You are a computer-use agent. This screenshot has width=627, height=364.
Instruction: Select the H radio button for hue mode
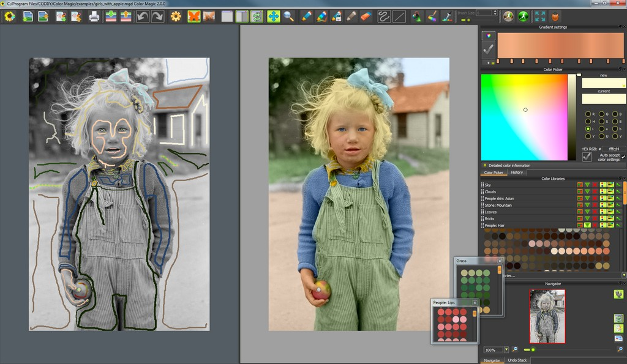(x=587, y=121)
